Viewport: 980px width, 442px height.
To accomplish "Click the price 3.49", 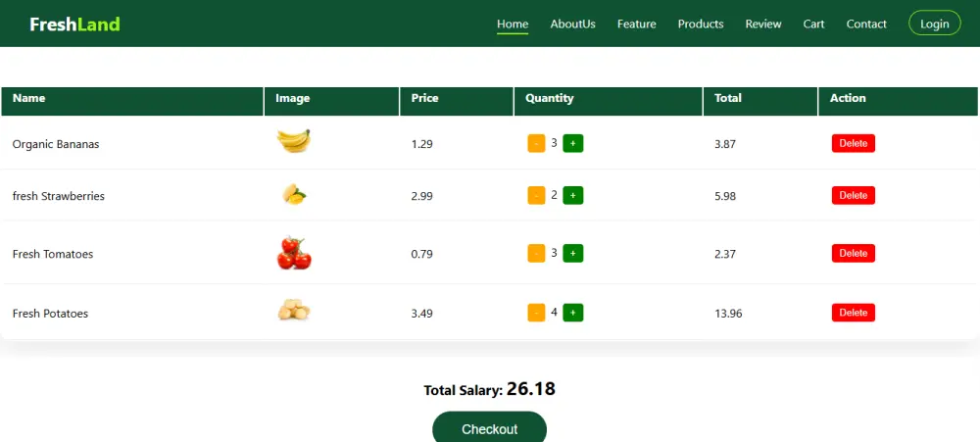I will click(421, 314).
